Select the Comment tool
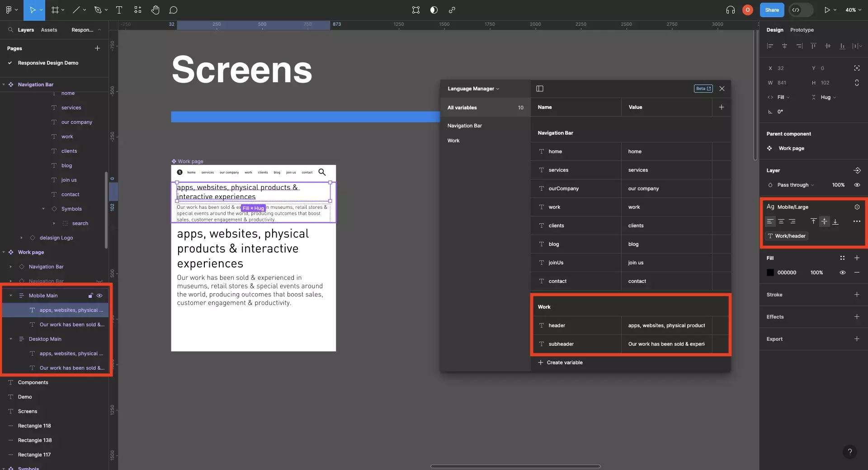 coord(173,10)
